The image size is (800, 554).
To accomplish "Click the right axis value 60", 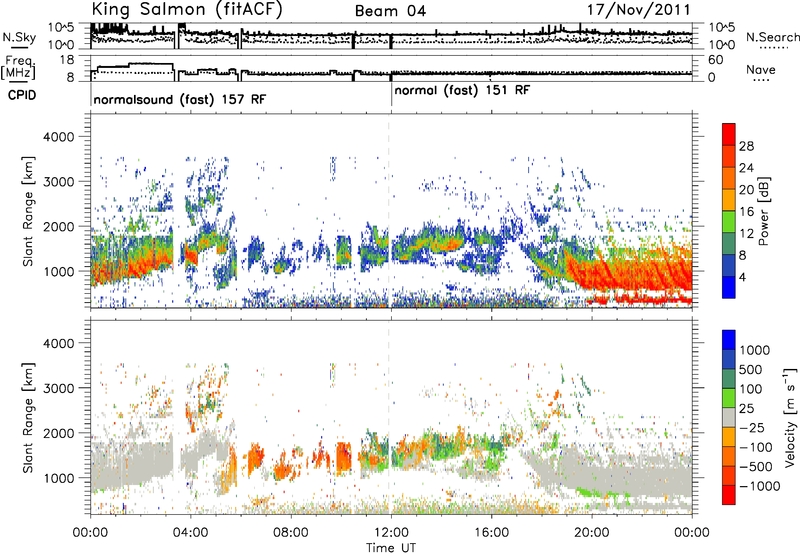I will [x=716, y=60].
